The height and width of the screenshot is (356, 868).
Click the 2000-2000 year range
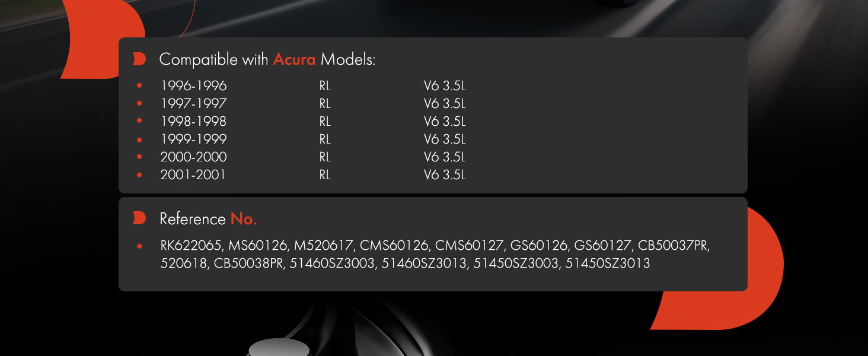193,157
